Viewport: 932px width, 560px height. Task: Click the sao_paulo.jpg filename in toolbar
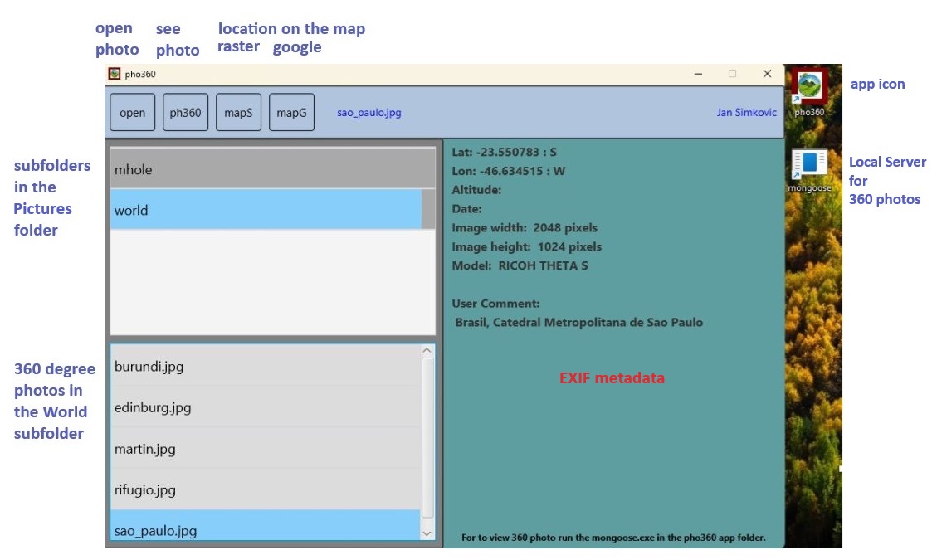pyautogui.click(x=369, y=112)
